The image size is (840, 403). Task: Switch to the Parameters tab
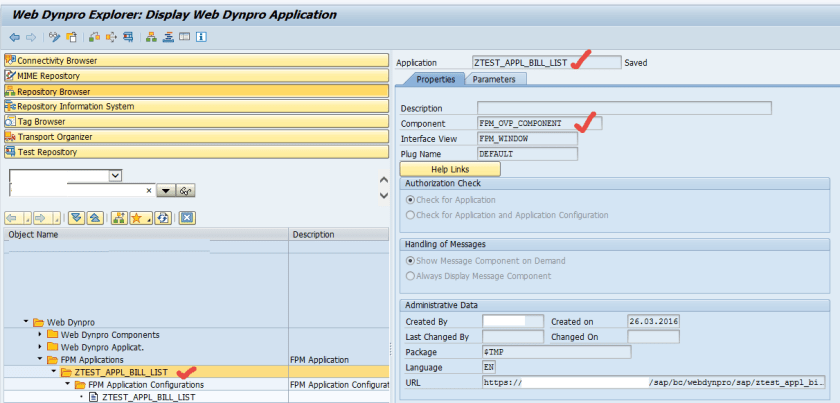pyautogui.click(x=494, y=79)
